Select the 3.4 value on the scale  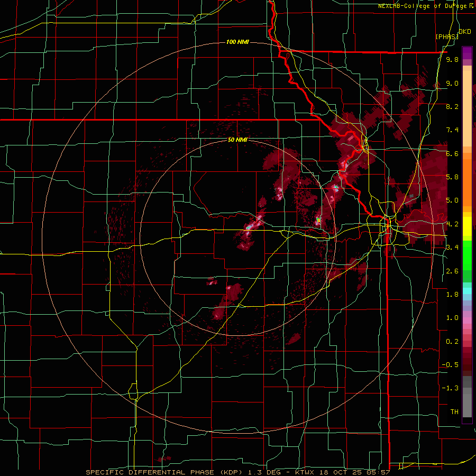pyautogui.click(x=452, y=247)
